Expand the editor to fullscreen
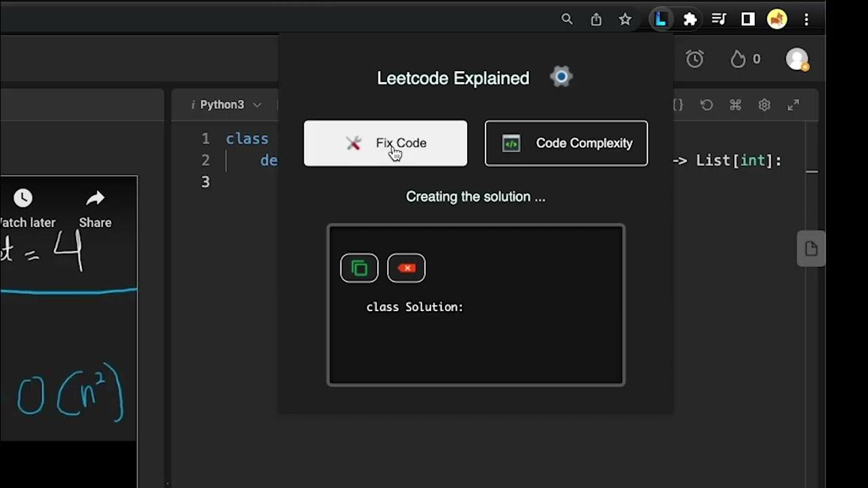The image size is (868, 488). tap(793, 105)
